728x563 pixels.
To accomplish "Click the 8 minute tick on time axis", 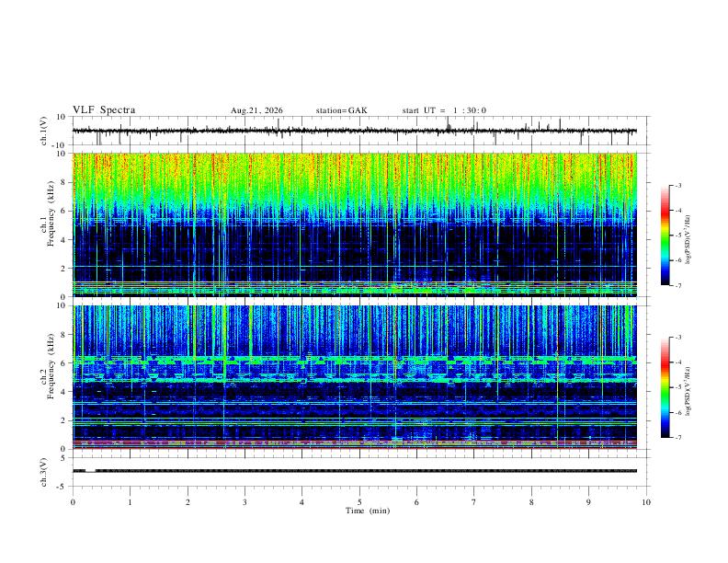I will pyautogui.click(x=531, y=502).
